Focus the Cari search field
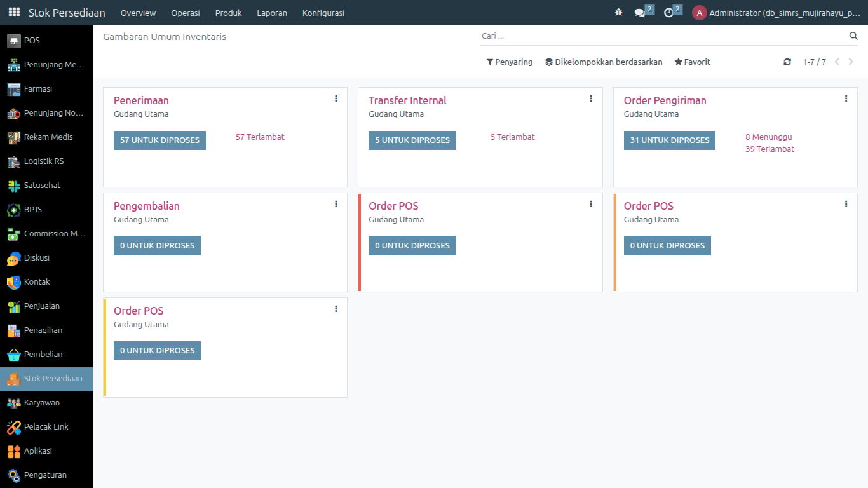This screenshot has height=488, width=868. 661,36
